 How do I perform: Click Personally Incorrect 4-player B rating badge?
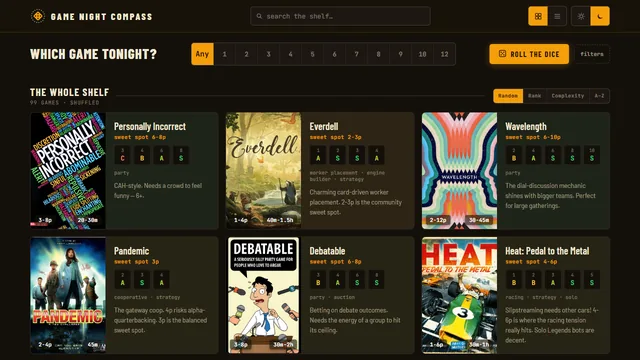142,155
